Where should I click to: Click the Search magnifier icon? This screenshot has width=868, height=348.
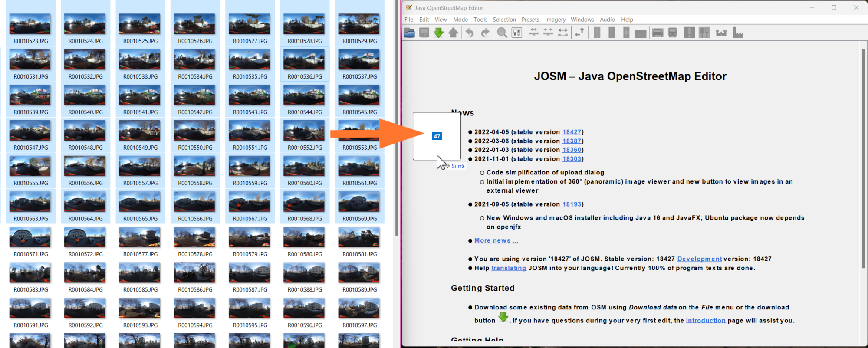(502, 33)
